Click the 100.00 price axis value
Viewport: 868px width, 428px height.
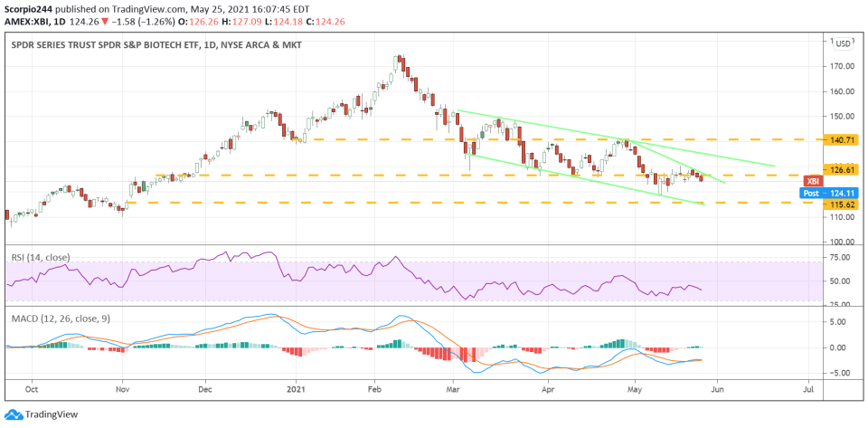click(842, 242)
